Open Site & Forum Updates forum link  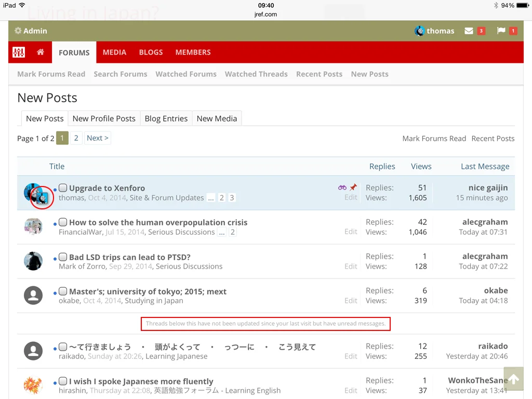[x=167, y=198]
